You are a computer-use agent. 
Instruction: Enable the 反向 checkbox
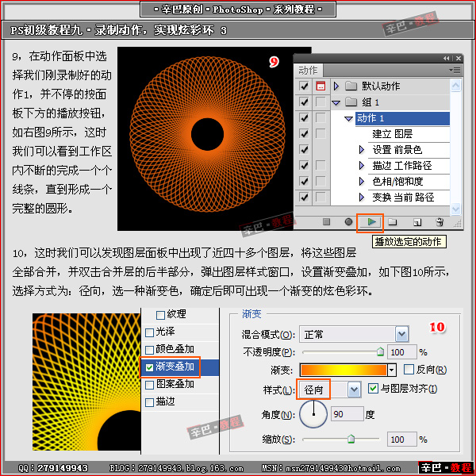tap(409, 370)
